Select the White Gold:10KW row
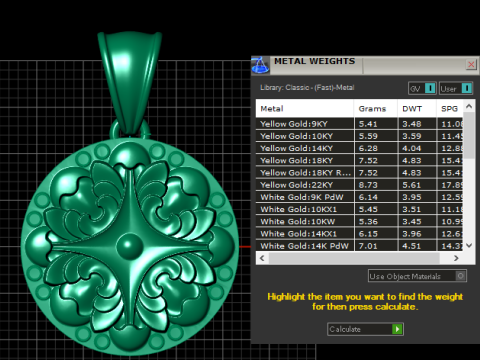The height and width of the screenshot is (360, 480). 359,222
